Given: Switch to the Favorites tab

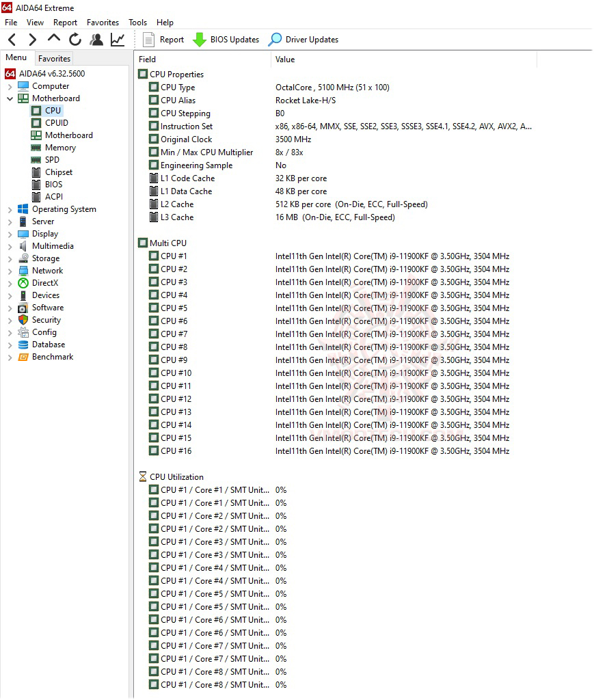Looking at the screenshot, I should (54, 59).
